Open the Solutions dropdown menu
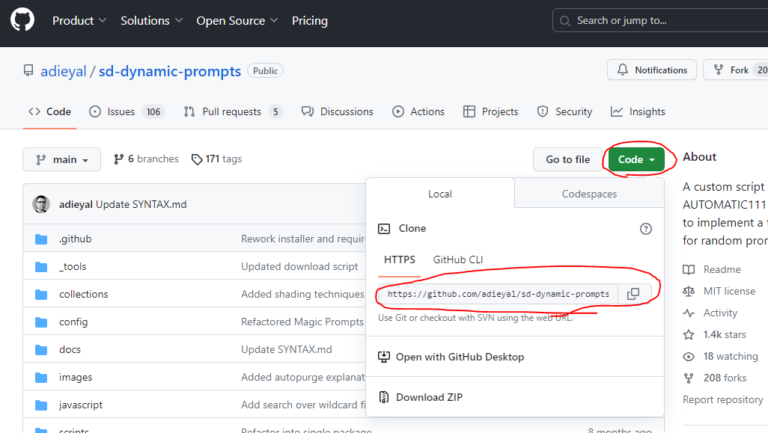 tap(150, 20)
